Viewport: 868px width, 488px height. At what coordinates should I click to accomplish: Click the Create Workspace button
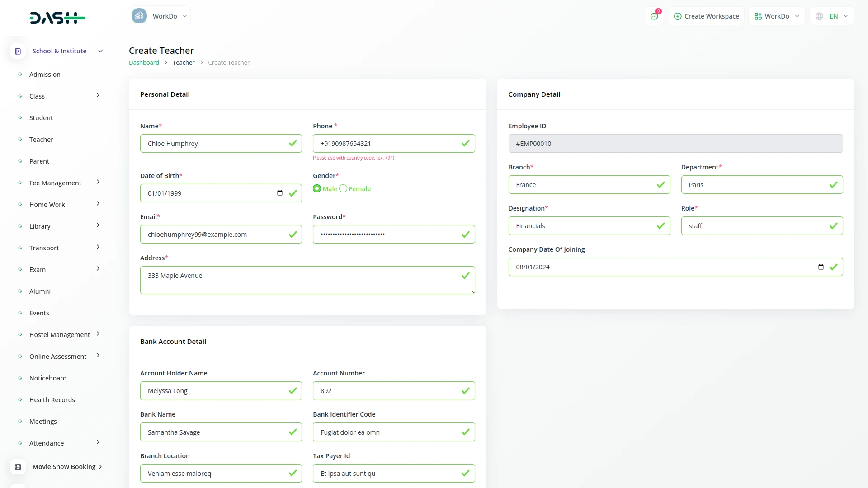pos(706,16)
